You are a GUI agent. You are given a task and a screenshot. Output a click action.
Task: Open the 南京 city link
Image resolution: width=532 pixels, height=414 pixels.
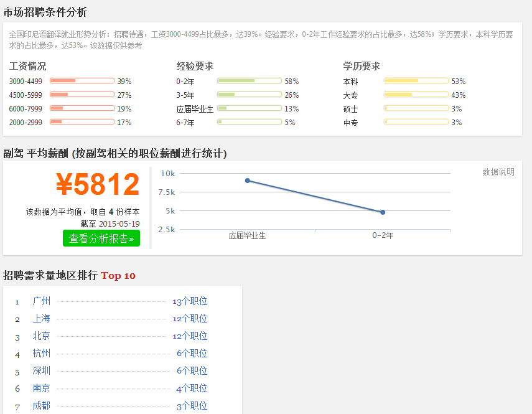(x=42, y=388)
